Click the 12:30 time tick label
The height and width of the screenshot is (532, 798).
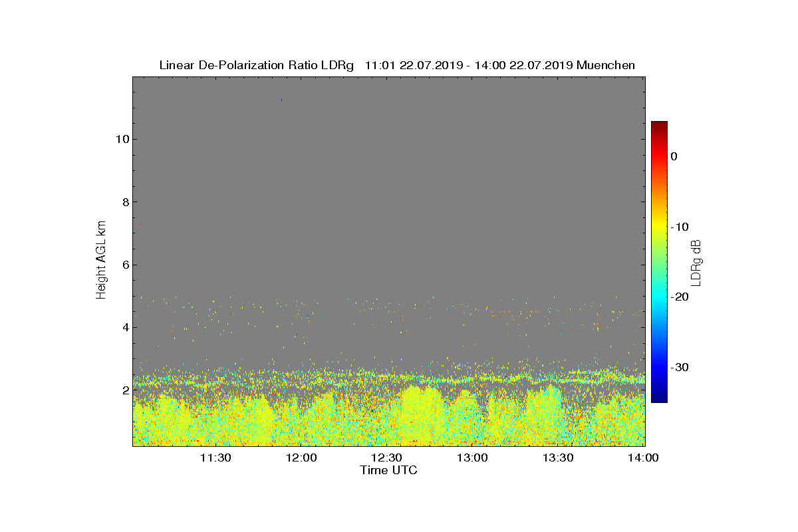tap(387, 458)
